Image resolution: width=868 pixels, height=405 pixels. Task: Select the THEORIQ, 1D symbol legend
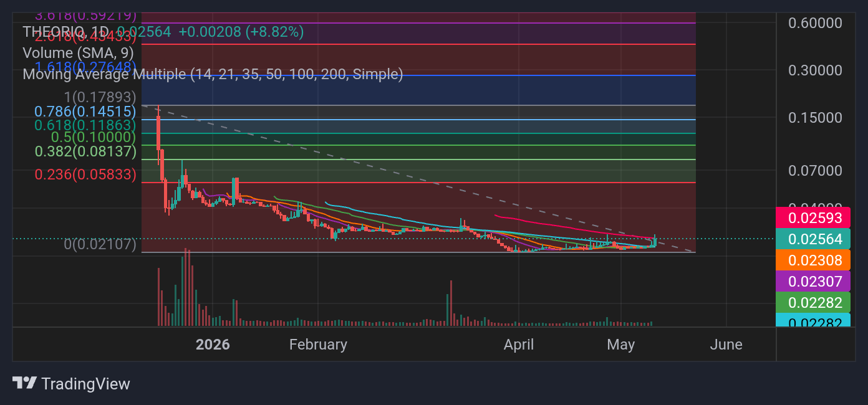tap(65, 32)
